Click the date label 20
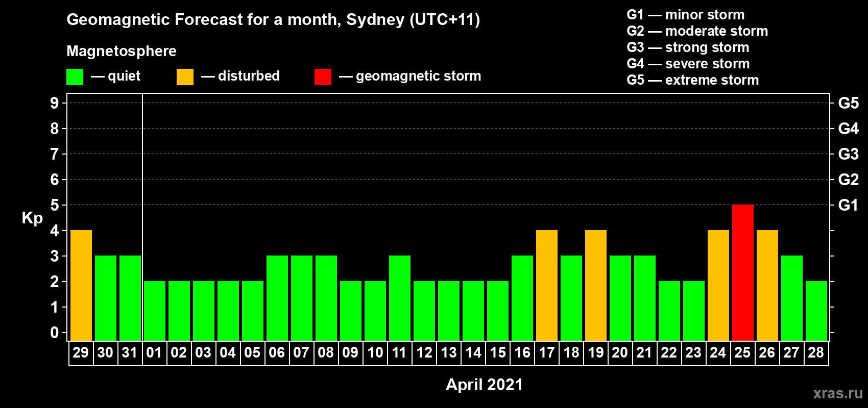The height and width of the screenshot is (408, 868). pyautogui.click(x=620, y=352)
